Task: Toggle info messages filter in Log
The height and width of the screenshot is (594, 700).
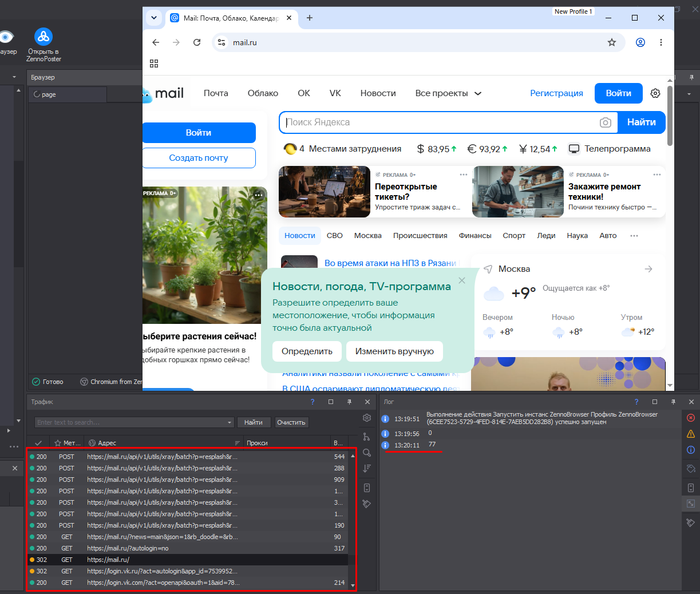Action: [691, 450]
